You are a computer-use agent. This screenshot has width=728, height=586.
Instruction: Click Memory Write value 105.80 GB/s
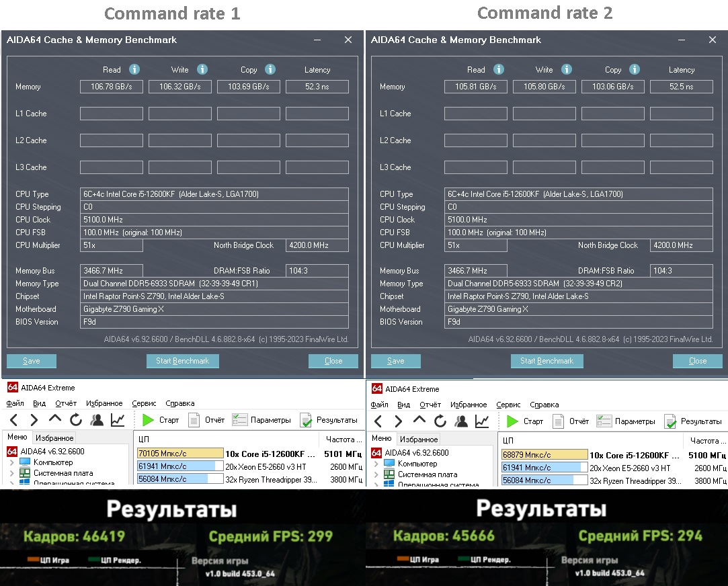(544, 87)
